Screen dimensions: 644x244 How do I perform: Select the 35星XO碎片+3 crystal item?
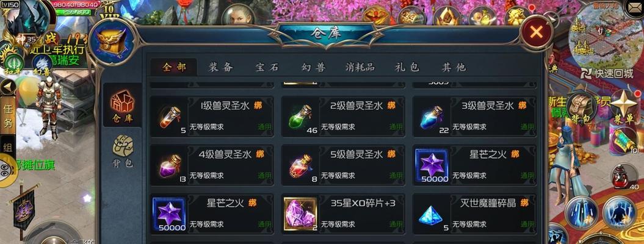click(342, 213)
